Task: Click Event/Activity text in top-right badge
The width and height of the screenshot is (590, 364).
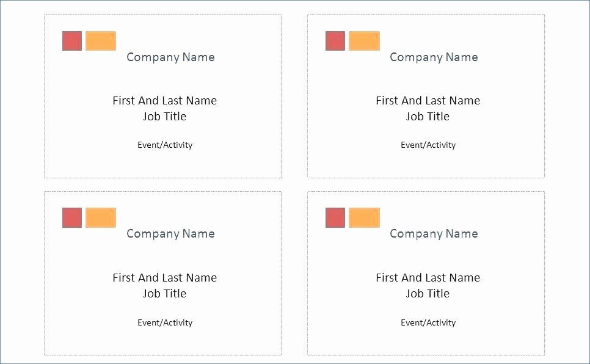Action: click(x=428, y=145)
